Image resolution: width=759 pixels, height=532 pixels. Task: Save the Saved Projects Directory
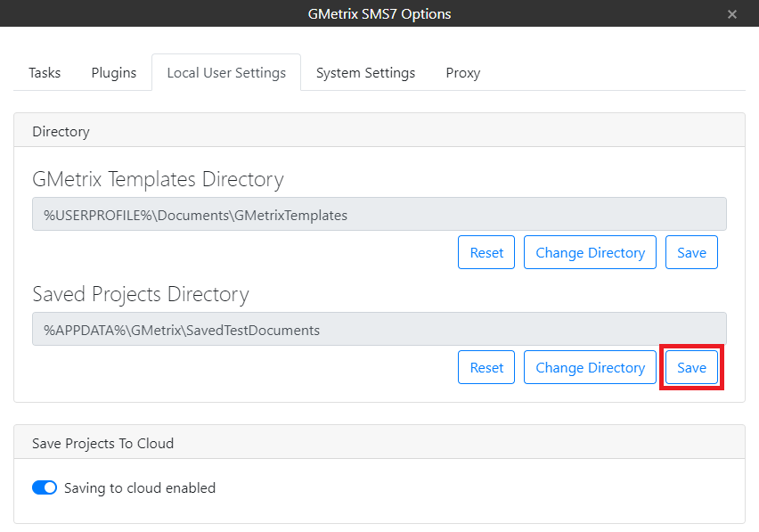[x=691, y=367]
